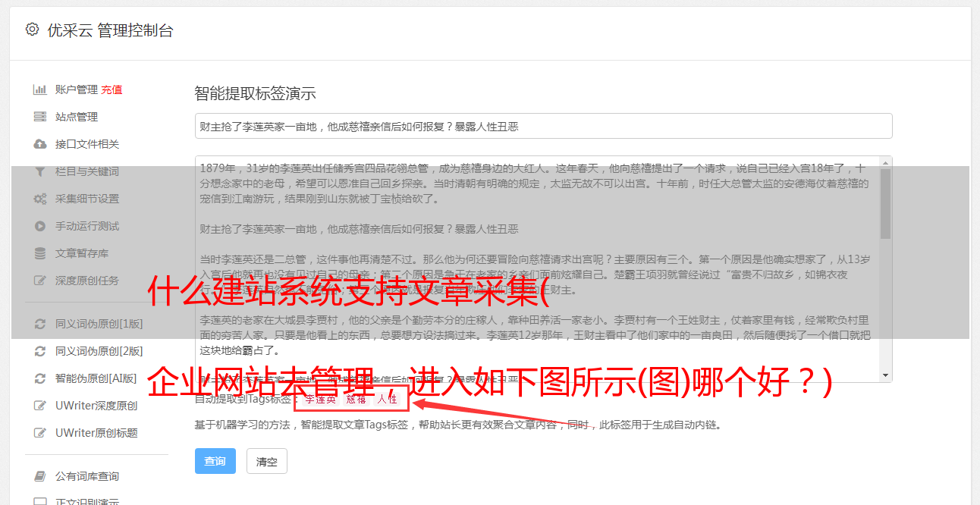This screenshot has height=505, width=980.
Task: Open UWriter深度原创 sidebar entry
Action: pos(96,406)
